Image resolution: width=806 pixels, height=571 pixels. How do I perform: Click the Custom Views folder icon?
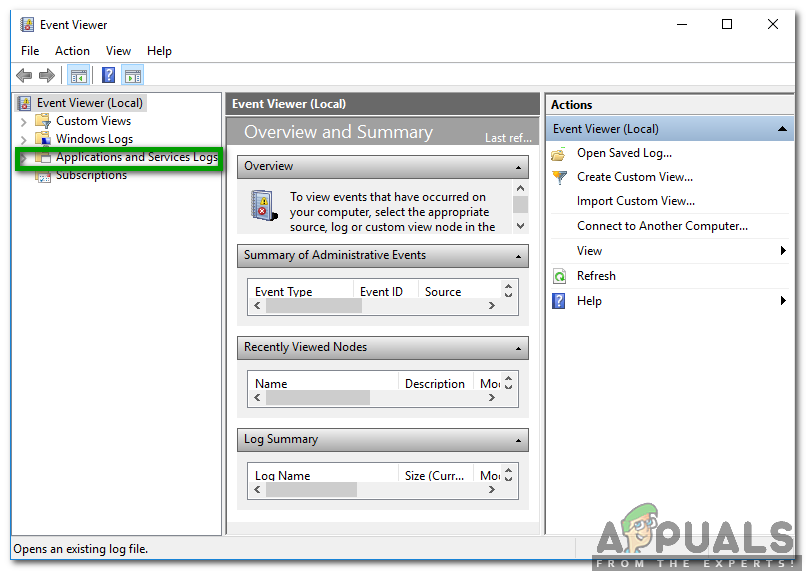pos(43,121)
